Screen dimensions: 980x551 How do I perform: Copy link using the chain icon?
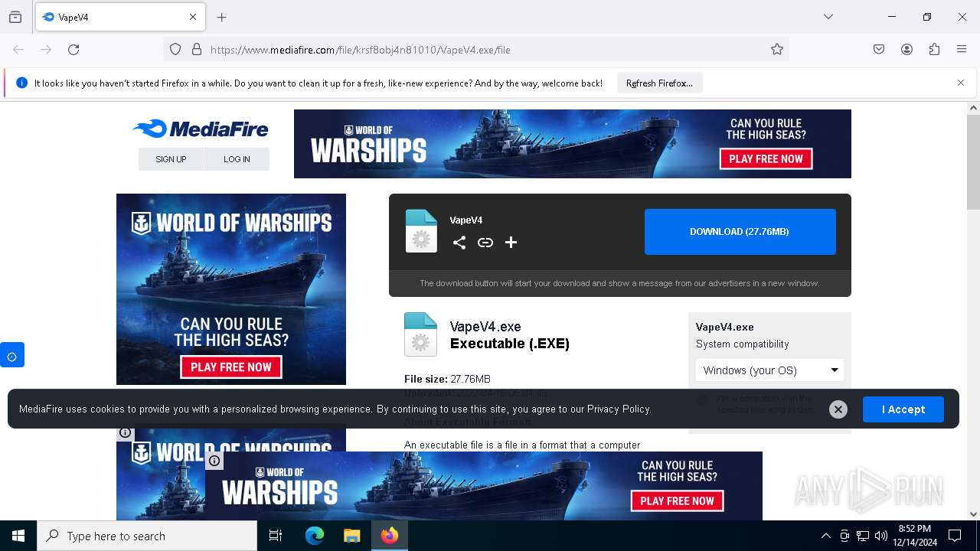pos(485,243)
